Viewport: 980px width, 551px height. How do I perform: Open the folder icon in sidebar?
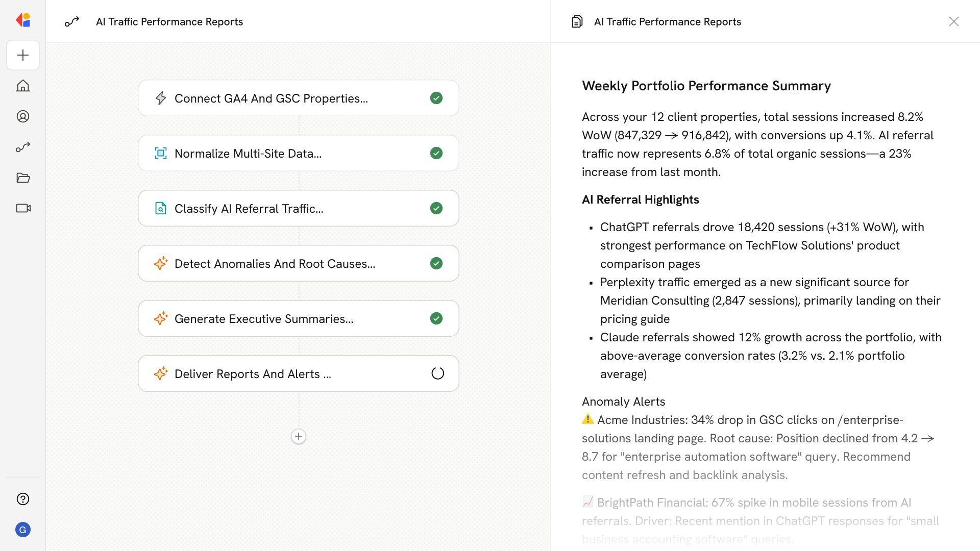pos(23,178)
